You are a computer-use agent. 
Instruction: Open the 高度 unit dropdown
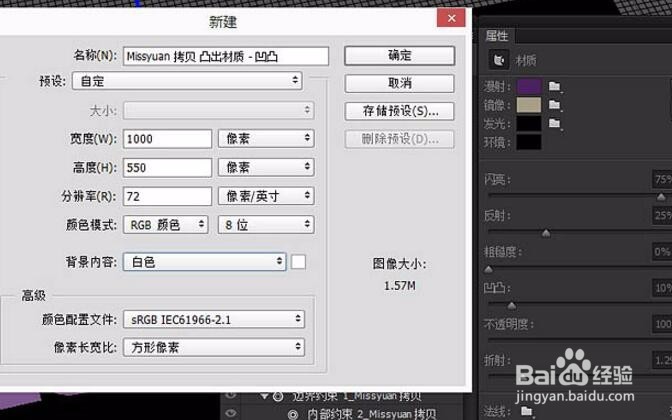tap(266, 167)
